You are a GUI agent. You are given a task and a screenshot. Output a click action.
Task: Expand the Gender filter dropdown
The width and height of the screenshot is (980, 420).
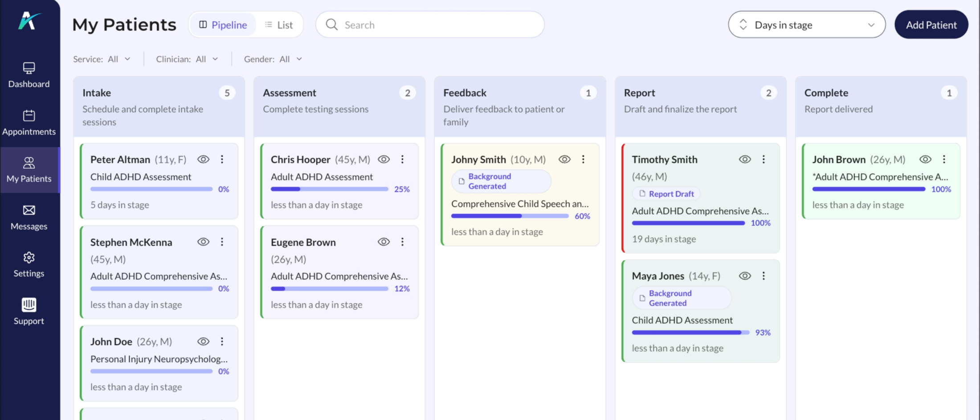[273, 59]
